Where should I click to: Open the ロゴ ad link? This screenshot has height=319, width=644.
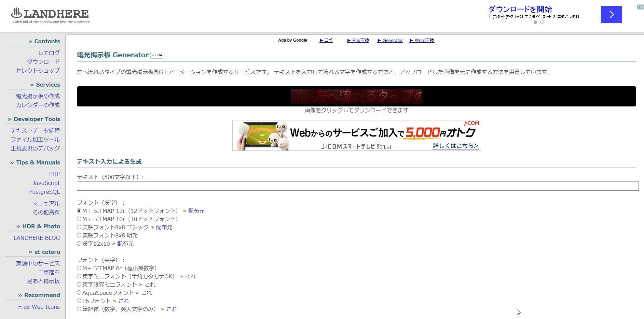coord(326,40)
